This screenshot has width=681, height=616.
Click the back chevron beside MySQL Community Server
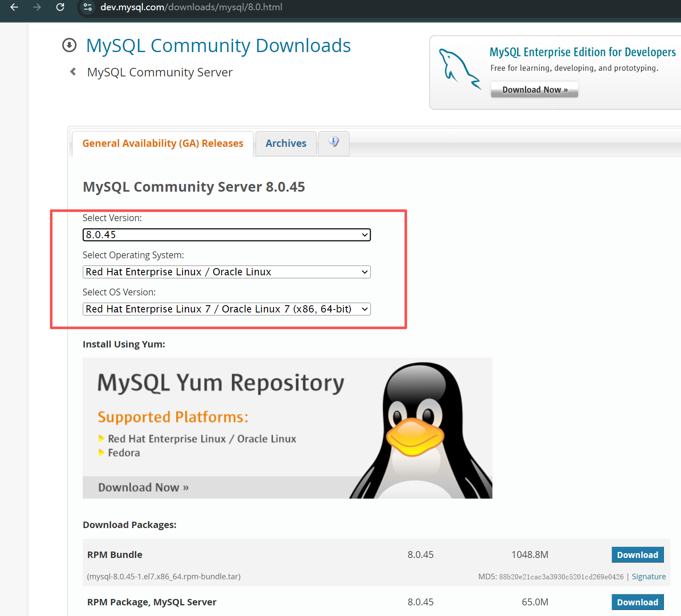[x=73, y=72]
